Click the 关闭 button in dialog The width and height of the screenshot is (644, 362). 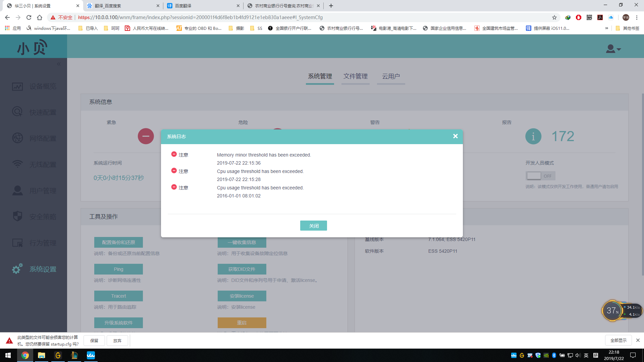click(x=313, y=226)
